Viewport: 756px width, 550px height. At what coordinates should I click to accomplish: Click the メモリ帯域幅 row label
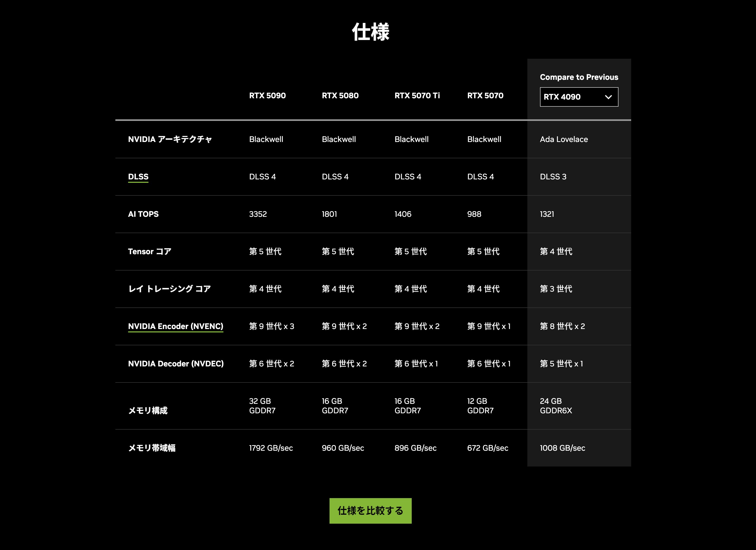pyautogui.click(x=152, y=448)
